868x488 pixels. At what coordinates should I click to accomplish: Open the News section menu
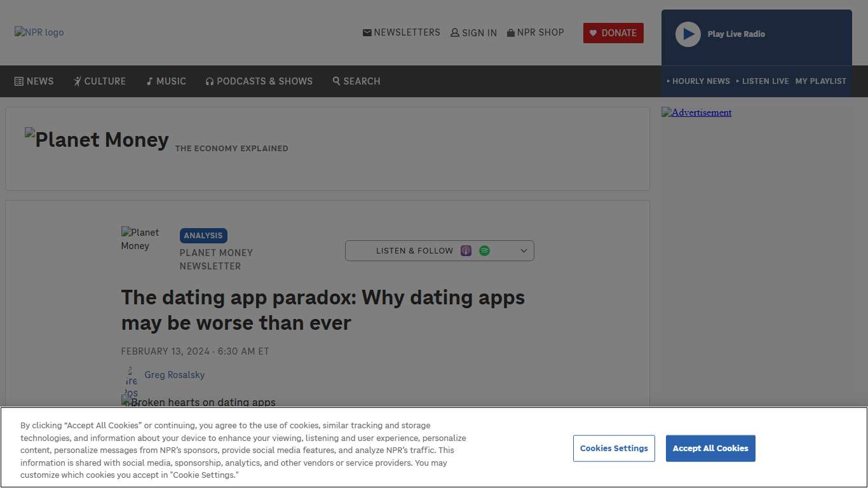tap(34, 81)
